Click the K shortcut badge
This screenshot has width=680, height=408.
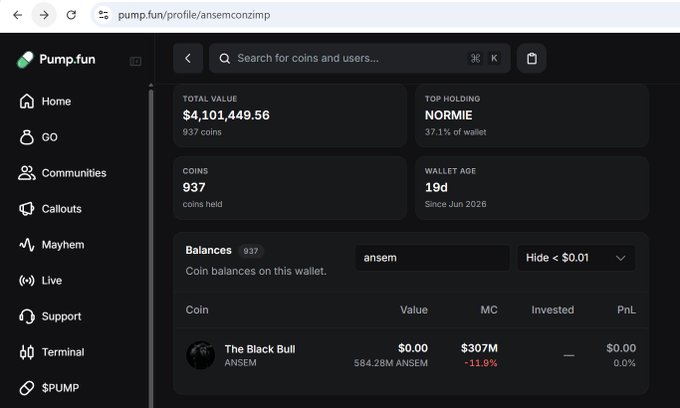point(494,58)
